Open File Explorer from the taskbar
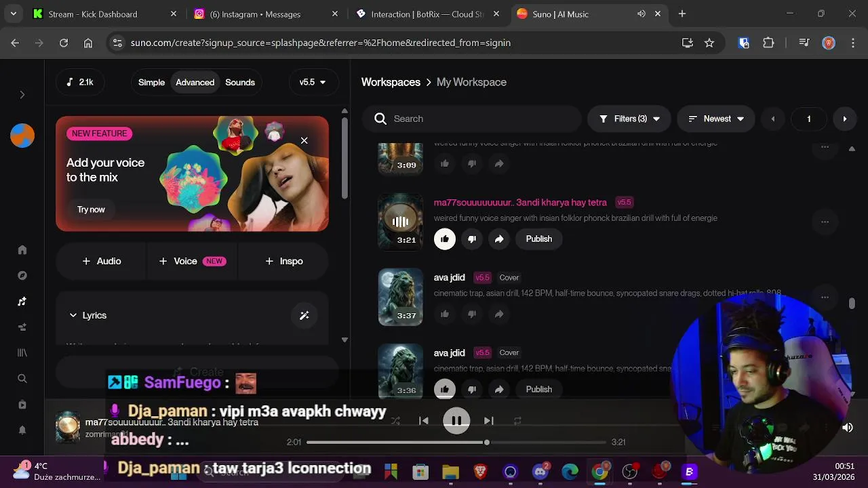 pos(450,472)
